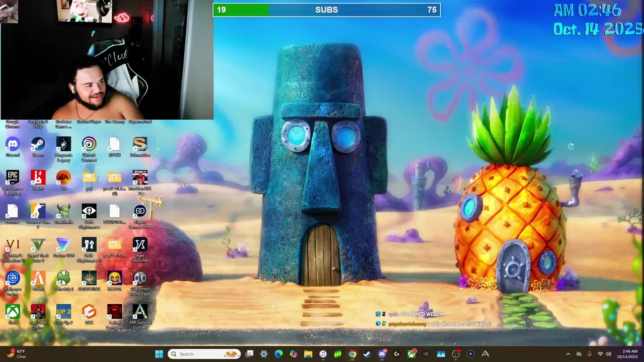
Task: Open the Proton VPN desktop shortcut
Action: (x=63, y=248)
